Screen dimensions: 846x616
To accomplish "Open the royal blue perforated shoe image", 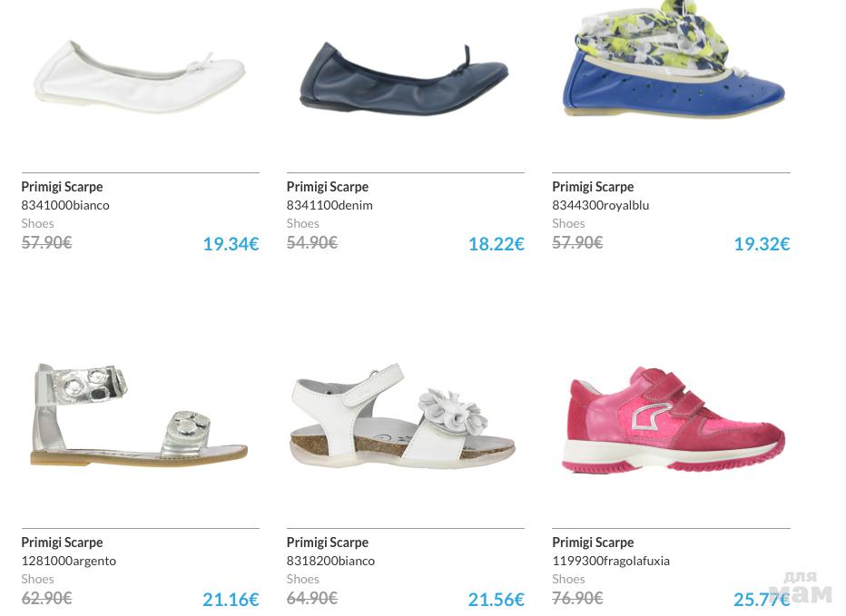I will click(673, 58).
